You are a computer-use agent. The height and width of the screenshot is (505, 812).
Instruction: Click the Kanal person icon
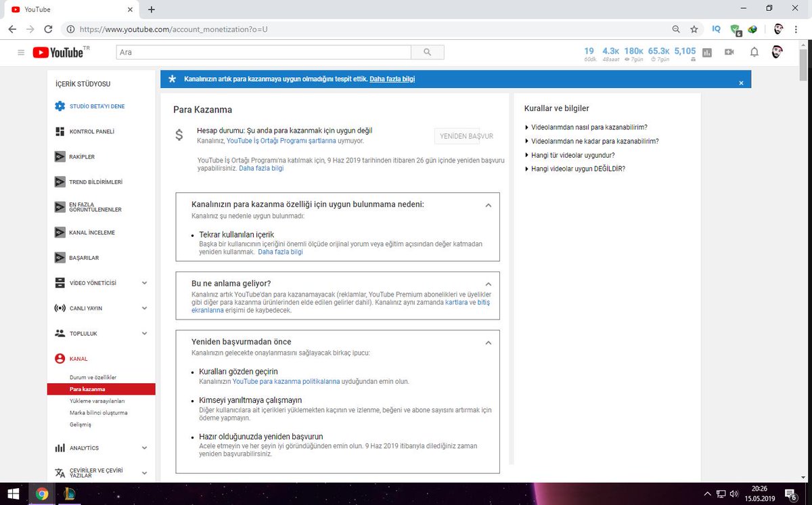[x=60, y=359]
